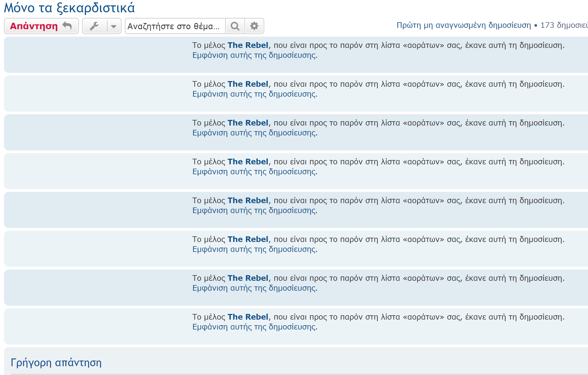The width and height of the screenshot is (588, 375).
Task: Click the Γρήγορη απάντηση heading
Action: click(56, 363)
